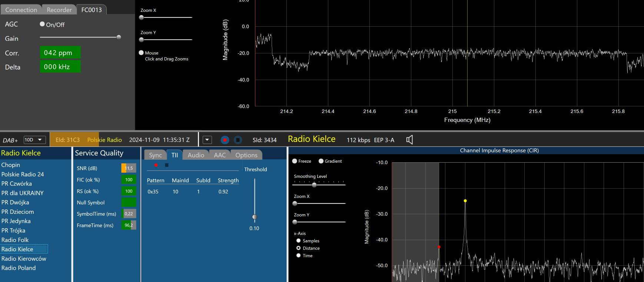Start TII recording with small red dot
The image size is (644, 282).
(x=156, y=165)
